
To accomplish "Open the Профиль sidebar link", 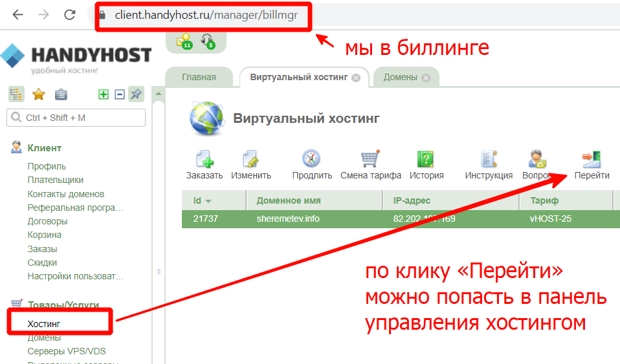I will point(47,166).
